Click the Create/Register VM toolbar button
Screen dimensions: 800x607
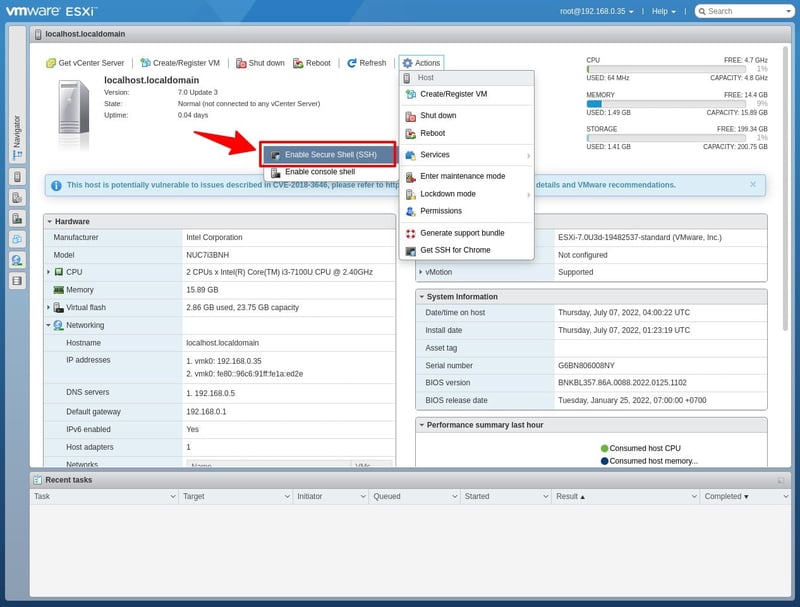(180, 63)
